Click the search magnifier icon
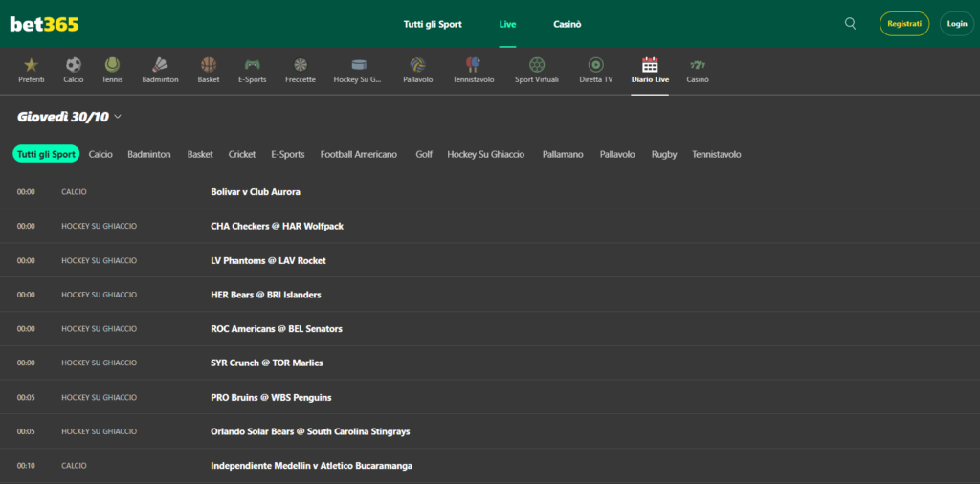Image resolution: width=980 pixels, height=484 pixels. pos(851,24)
